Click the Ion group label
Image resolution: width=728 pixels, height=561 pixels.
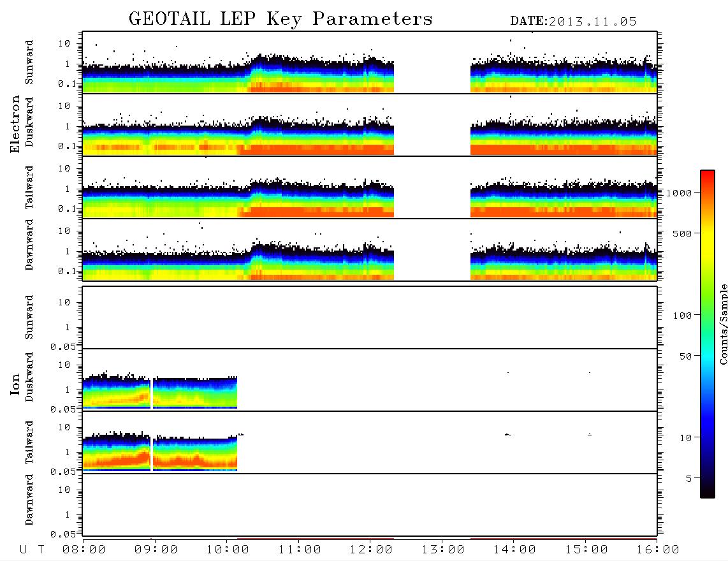[15, 384]
